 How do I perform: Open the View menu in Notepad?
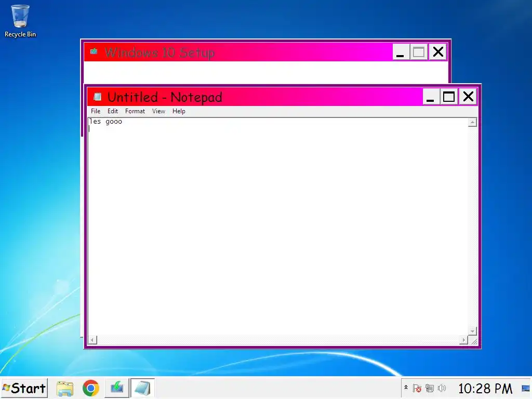pos(158,111)
